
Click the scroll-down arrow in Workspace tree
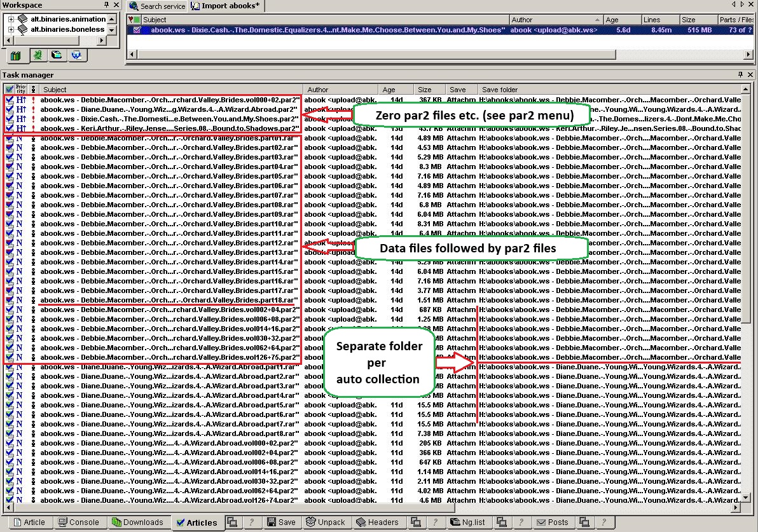(x=112, y=30)
